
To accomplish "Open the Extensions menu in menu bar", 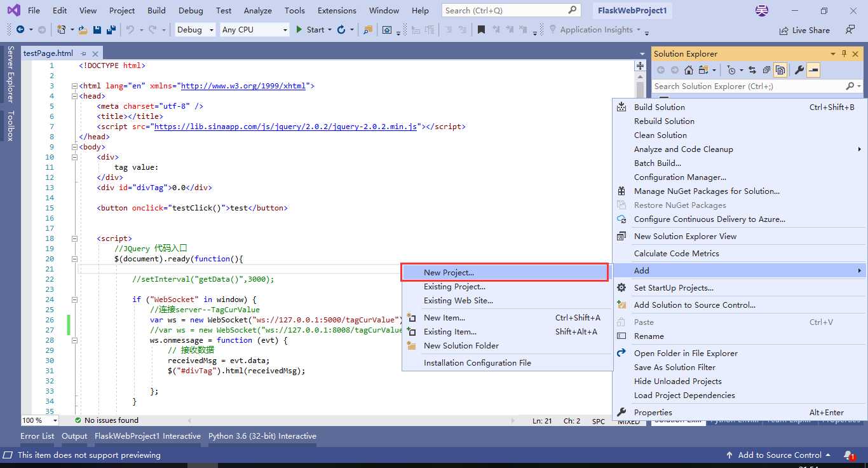I will click(337, 11).
